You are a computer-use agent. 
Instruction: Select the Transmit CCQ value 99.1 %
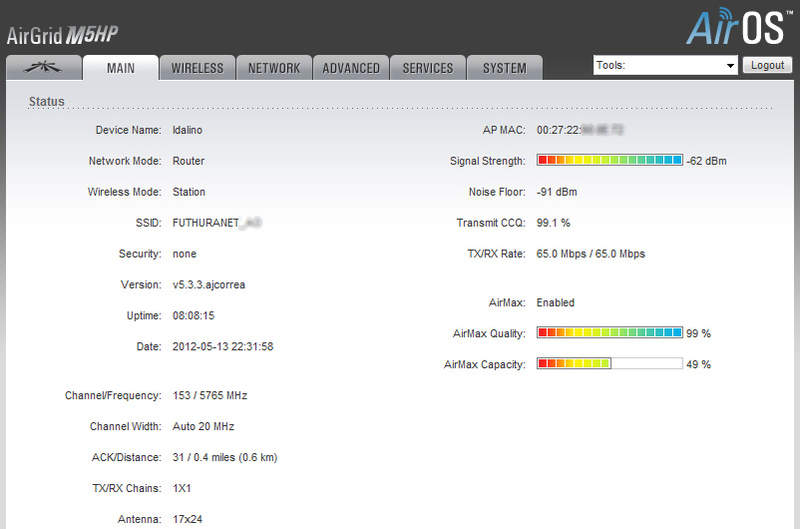(553, 223)
